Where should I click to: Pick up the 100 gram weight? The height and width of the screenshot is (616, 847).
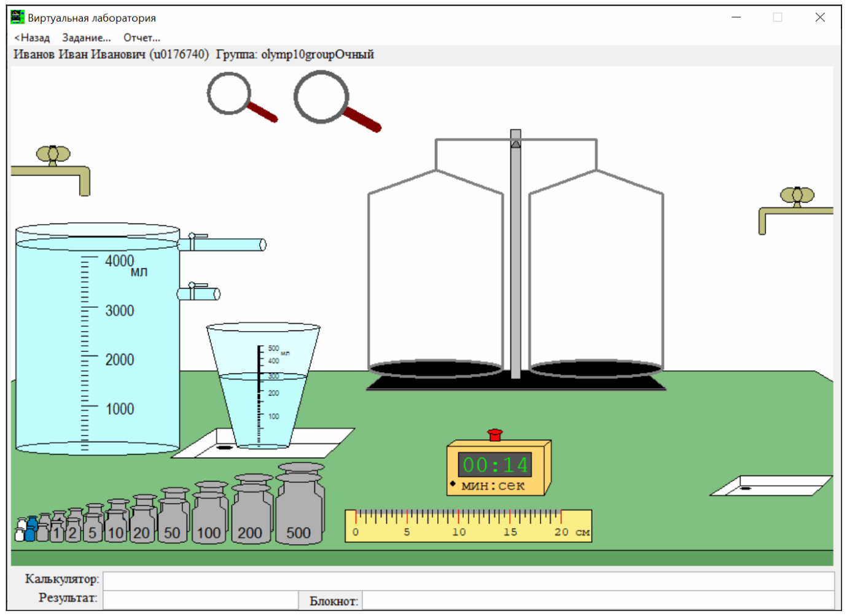pyautogui.click(x=210, y=513)
